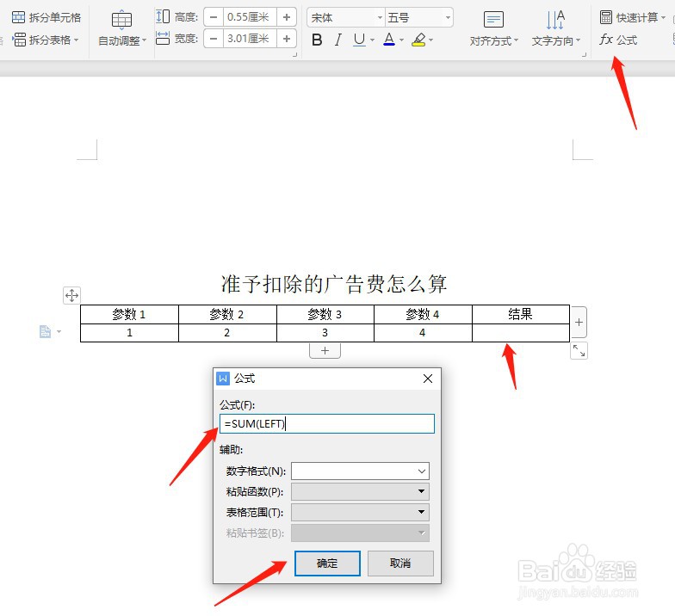
Task: Click the cell containing value 1
Action: 129,333
